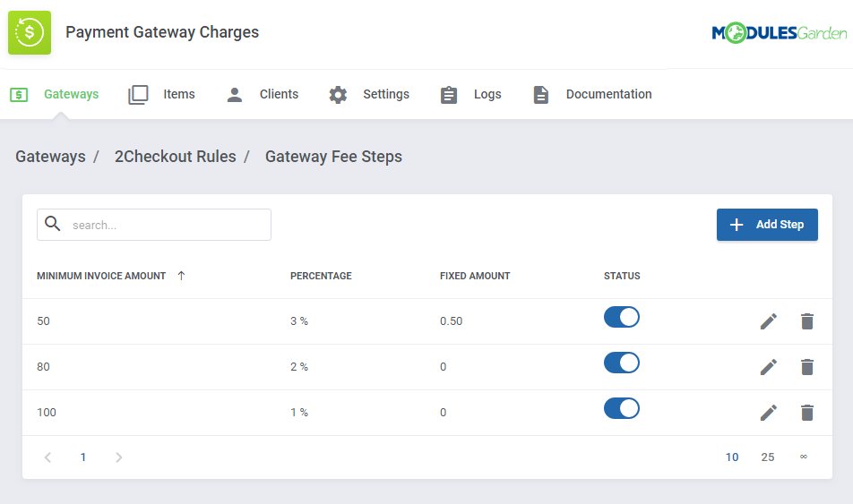This screenshot has width=853, height=504.
Task: Click the Status column header
Action: [622, 276]
